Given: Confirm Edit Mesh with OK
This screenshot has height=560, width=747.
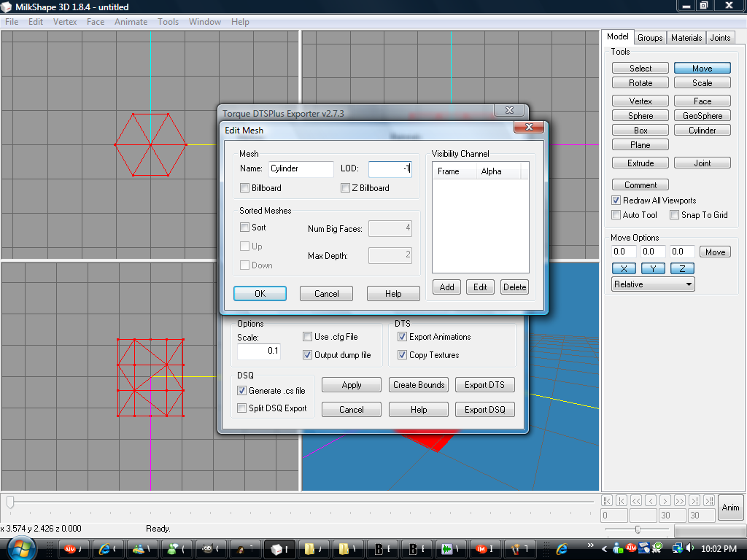Looking at the screenshot, I should (260, 294).
